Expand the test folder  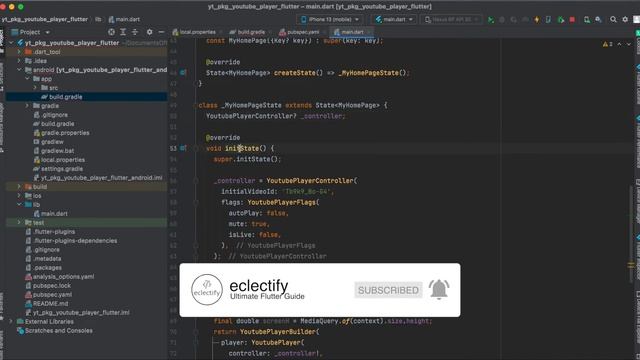point(19,222)
